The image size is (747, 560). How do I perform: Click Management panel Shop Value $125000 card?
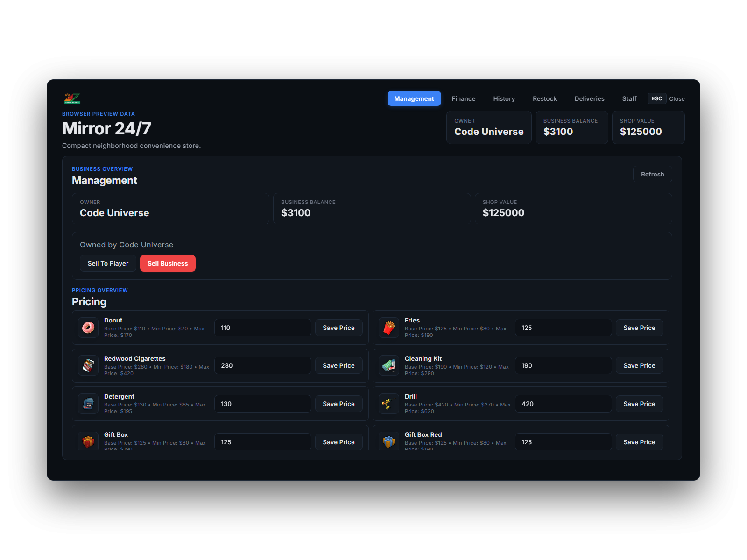click(573, 209)
